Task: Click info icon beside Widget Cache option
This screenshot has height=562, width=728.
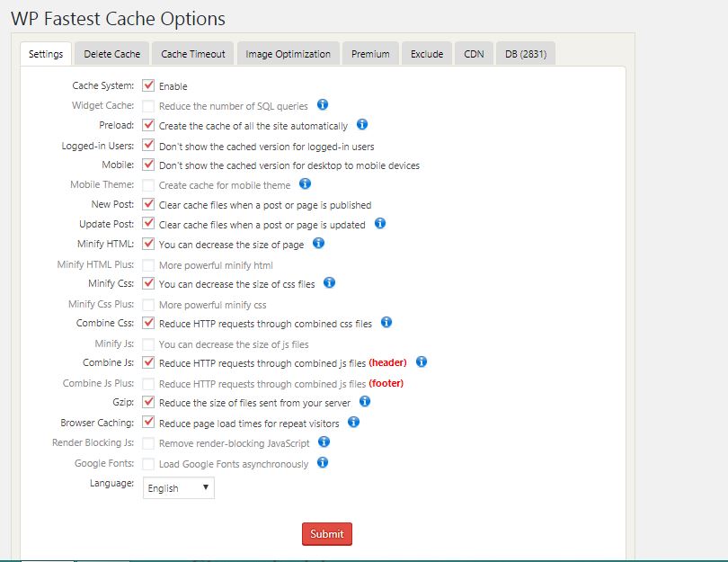Action: coord(323,104)
